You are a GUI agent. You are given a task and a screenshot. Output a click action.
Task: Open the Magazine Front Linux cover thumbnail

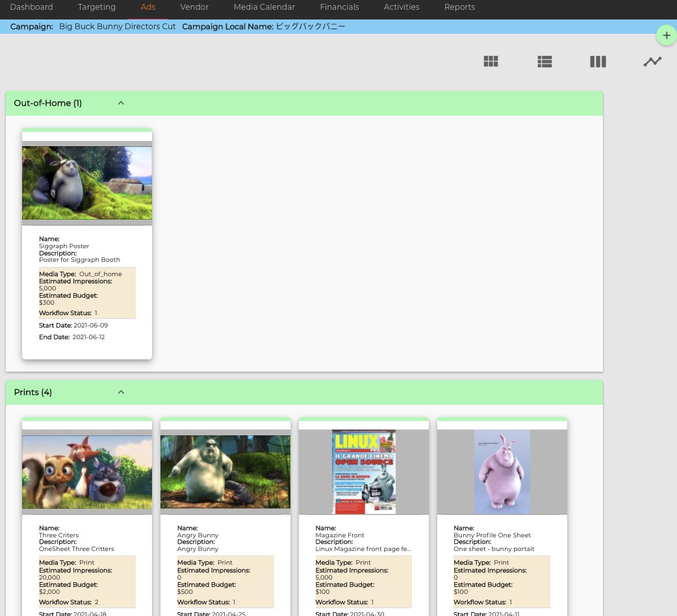click(x=364, y=471)
